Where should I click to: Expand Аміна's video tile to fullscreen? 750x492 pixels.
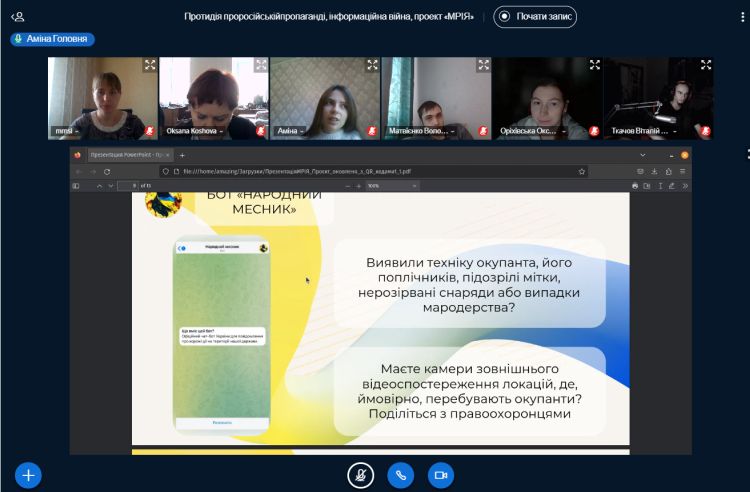pos(371,65)
